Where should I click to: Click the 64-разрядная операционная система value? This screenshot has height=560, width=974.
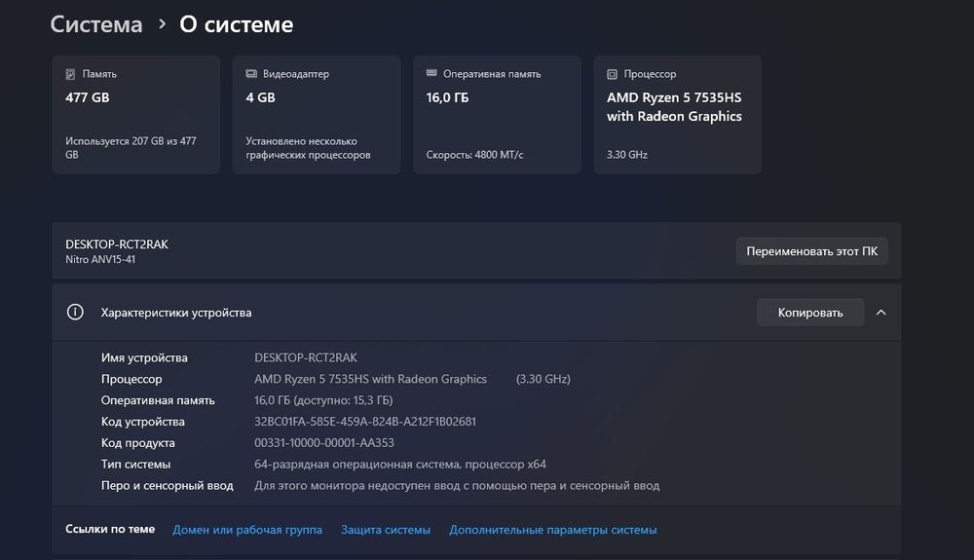coord(400,465)
